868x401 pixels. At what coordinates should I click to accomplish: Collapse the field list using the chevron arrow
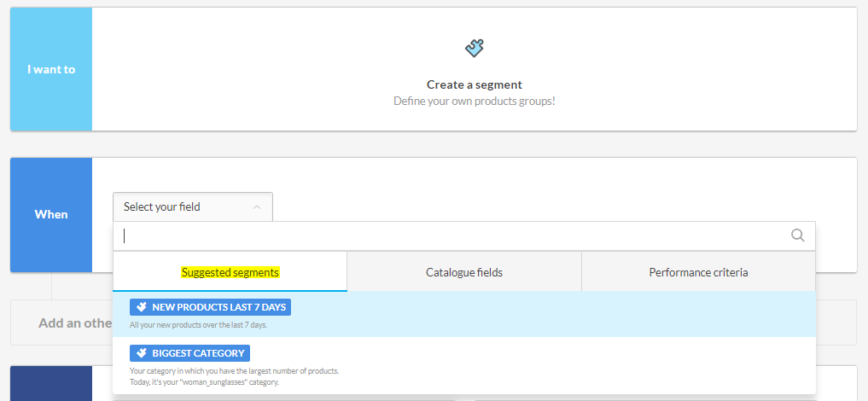257,207
